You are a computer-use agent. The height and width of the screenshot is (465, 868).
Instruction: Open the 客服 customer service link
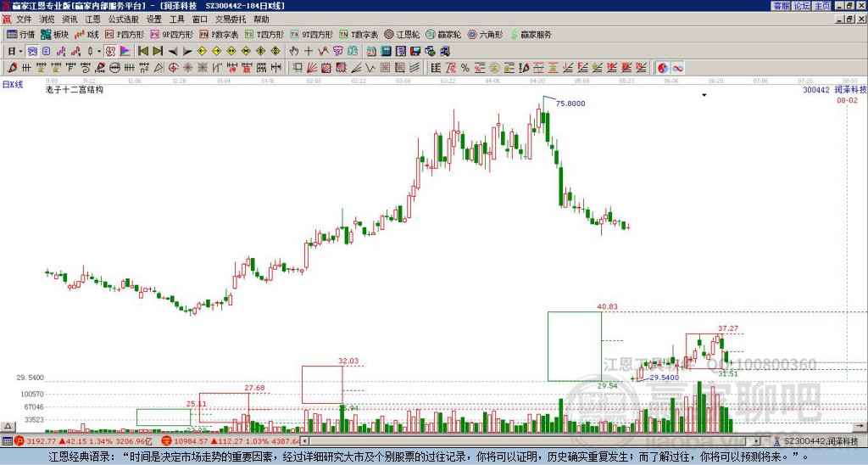pyautogui.click(x=781, y=6)
